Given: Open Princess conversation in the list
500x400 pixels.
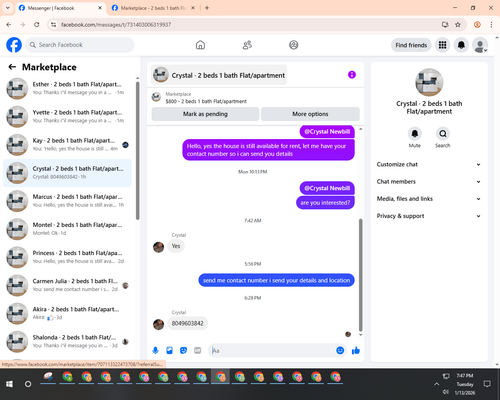Looking at the screenshot, I should [x=67, y=257].
